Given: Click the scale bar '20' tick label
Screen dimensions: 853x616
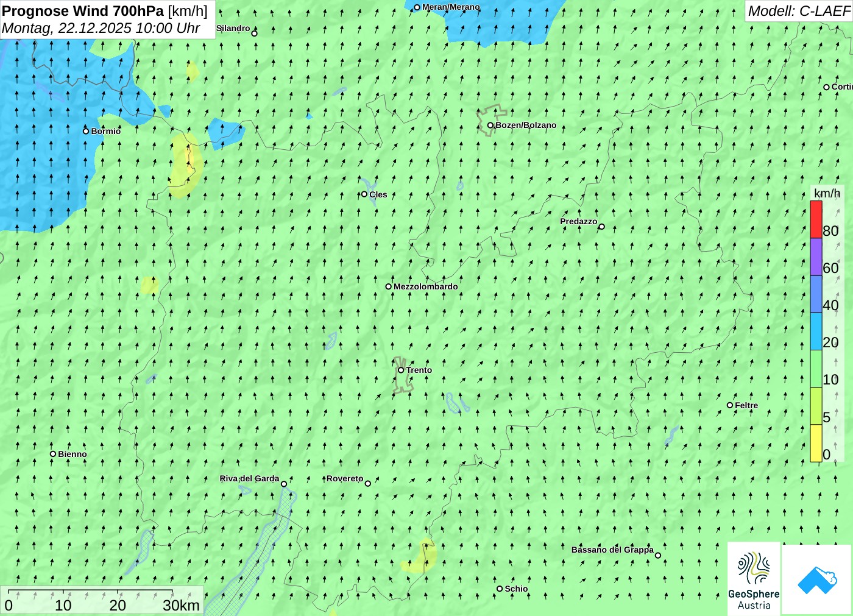Looking at the screenshot, I should tap(118, 605).
